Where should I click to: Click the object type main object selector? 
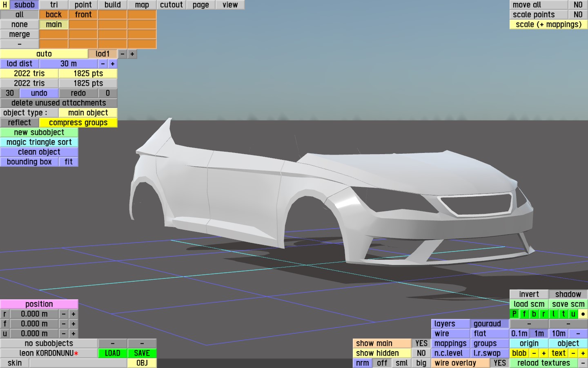coord(88,113)
